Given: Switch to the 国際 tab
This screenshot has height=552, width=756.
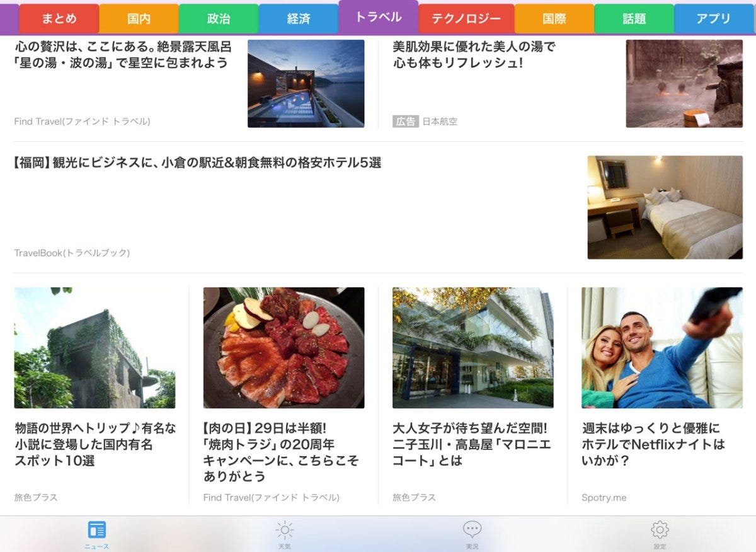Looking at the screenshot, I should click(554, 19).
